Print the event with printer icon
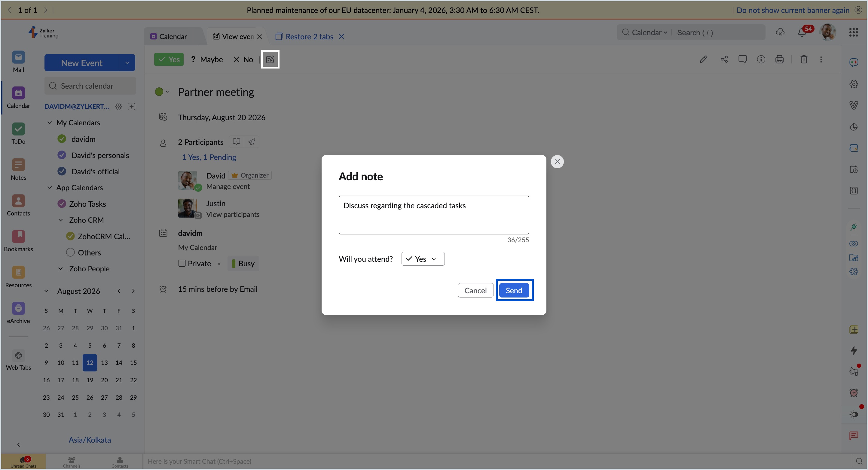This screenshot has height=470, width=868. click(x=779, y=60)
